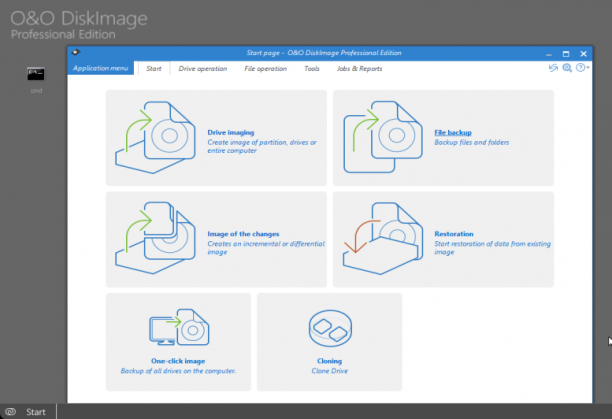Viewport: 612px width, 419px height.
Task: Click 'Create image of partition, drives' description
Action: (262, 146)
